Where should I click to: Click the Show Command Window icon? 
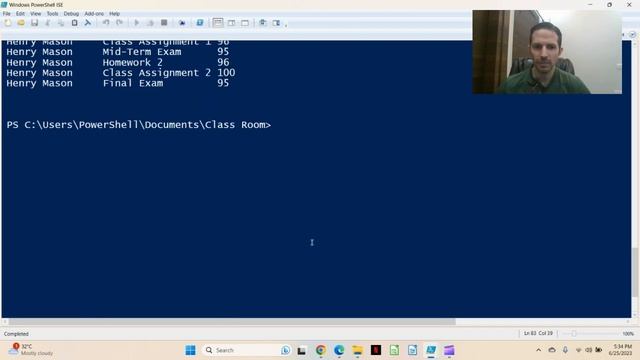[x=263, y=23]
